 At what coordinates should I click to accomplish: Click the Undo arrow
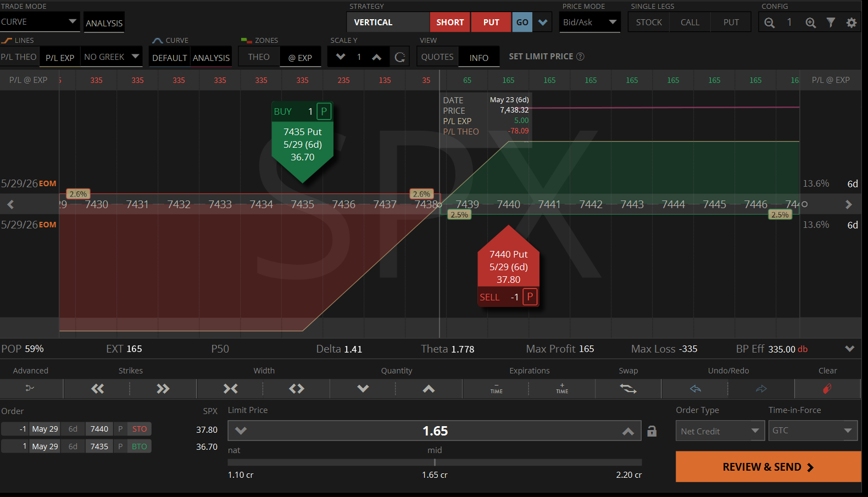point(695,389)
